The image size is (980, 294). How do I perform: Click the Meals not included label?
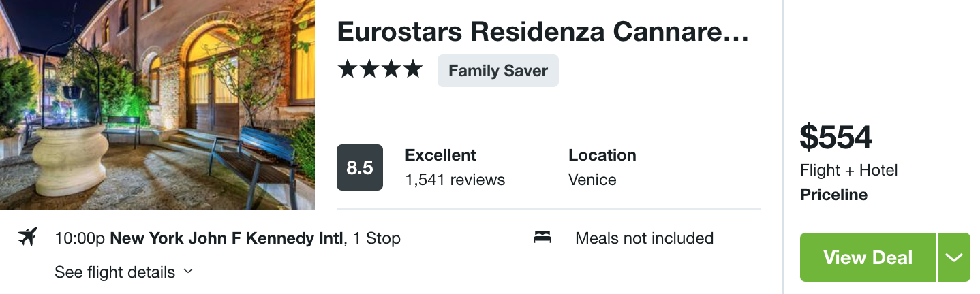coord(645,238)
